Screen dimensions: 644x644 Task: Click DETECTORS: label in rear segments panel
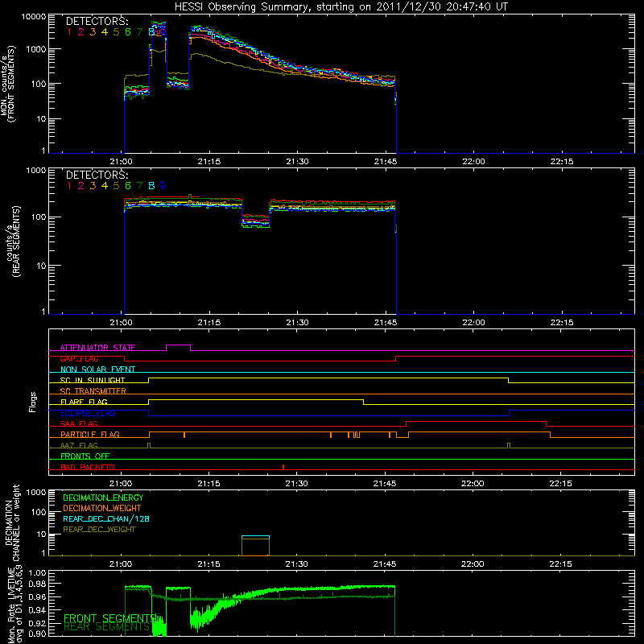coord(97,175)
